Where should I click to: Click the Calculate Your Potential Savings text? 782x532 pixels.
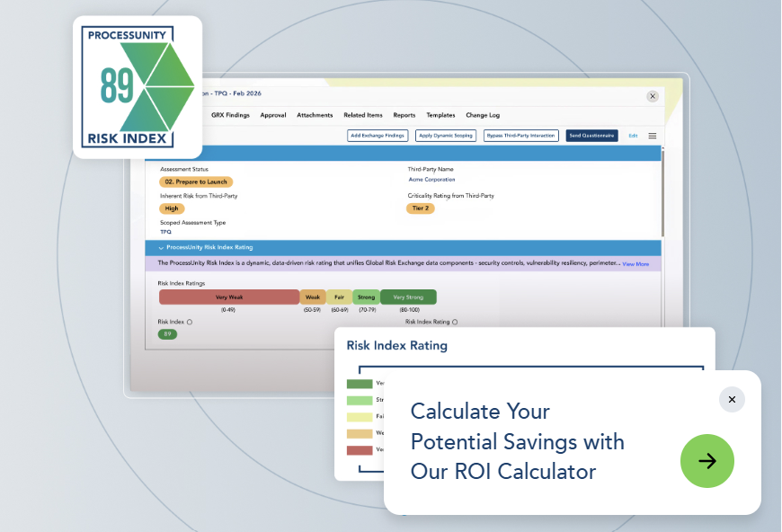coord(517,442)
